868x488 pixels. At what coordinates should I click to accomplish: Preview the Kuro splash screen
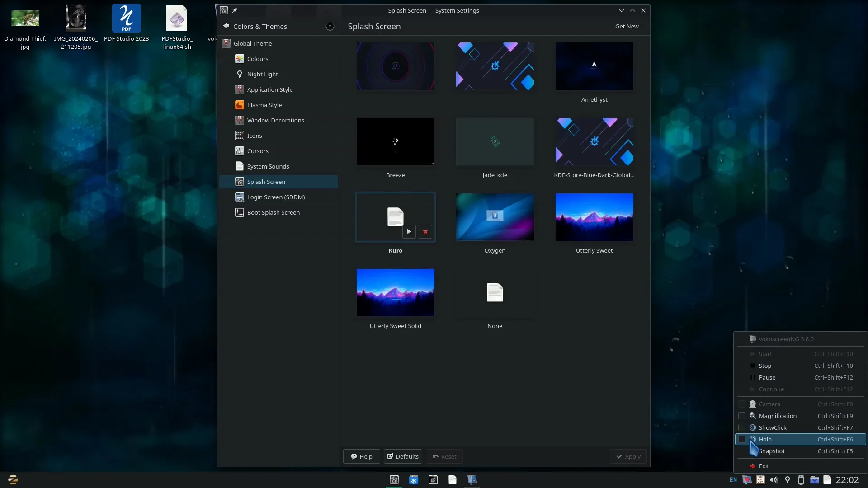[x=409, y=232]
